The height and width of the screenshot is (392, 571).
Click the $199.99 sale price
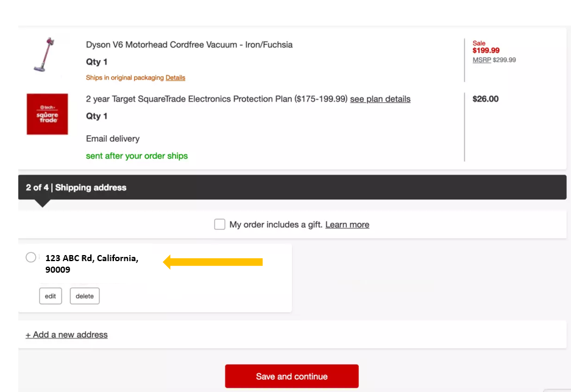pos(486,51)
